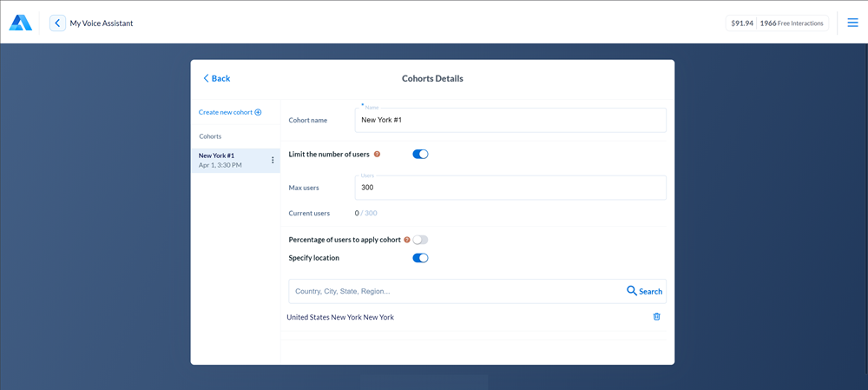
Task: Focus the Max users input field
Action: tap(510, 188)
